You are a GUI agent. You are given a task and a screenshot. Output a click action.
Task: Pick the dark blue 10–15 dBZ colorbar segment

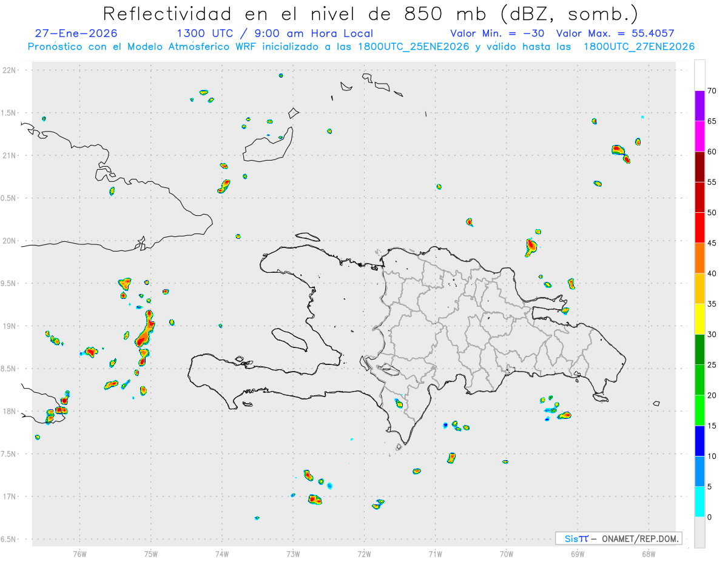point(699,441)
